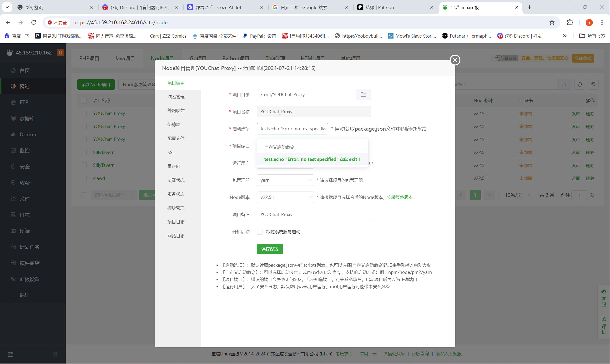Enable 跟随系统服务启动 for startup

tap(260, 231)
